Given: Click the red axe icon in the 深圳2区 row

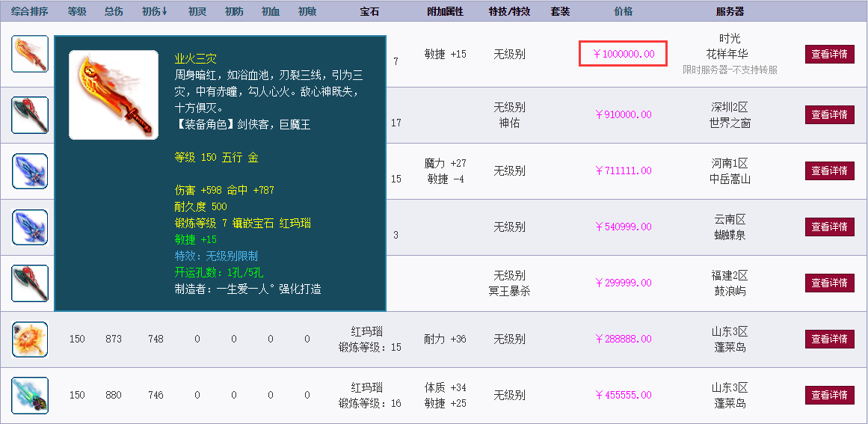Looking at the screenshot, I should (30, 114).
